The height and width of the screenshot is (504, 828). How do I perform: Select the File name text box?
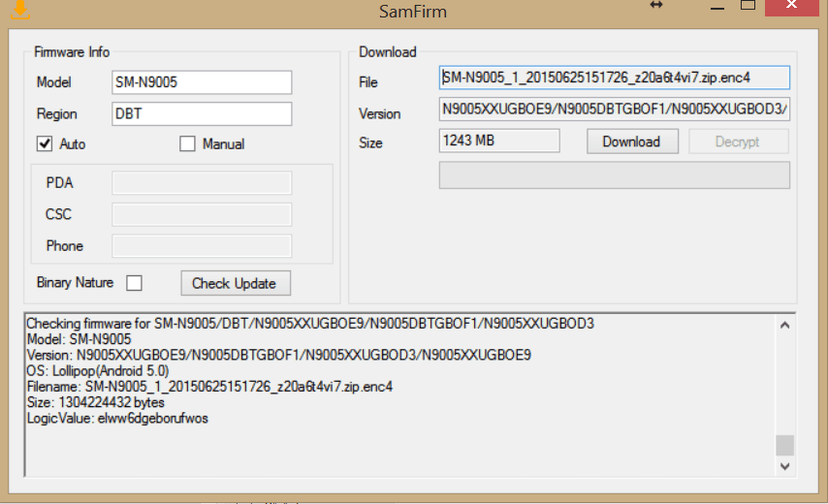point(615,78)
